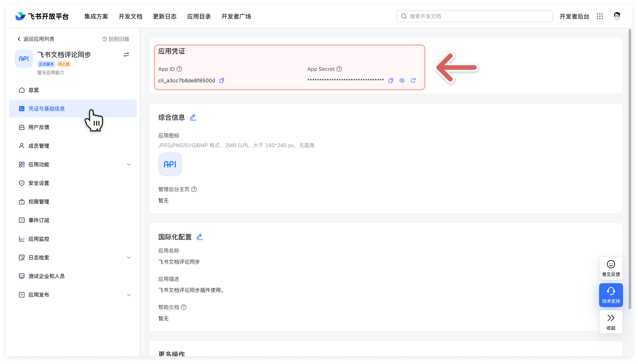This screenshot has height=364, width=638.
Task: Open 集成方案 in top navigation
Action: pyautogui.click(x=96, y=16)
